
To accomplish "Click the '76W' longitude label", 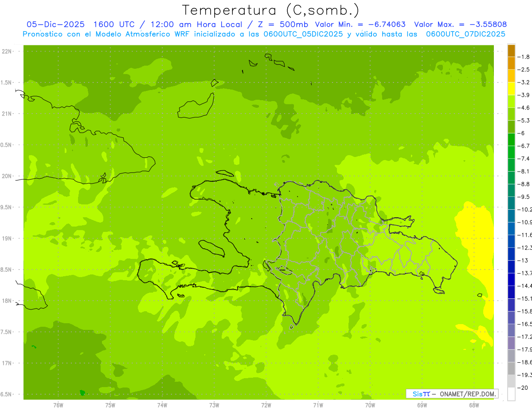I will pos(58,405).
